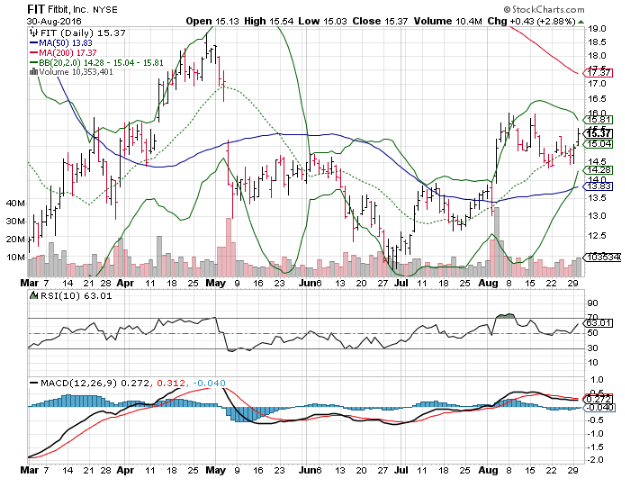This screenshot has width=625, height=484.
Task: Click the 19.0 price axis label
Action: pyautogui.click(x=597, y=29)
